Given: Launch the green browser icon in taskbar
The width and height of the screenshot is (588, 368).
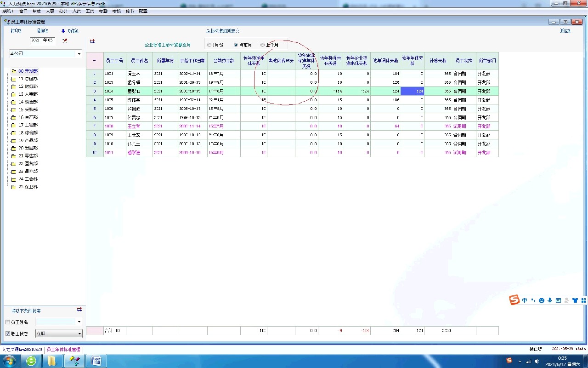Looking at the screenshot, I should (x=31, y=361).
